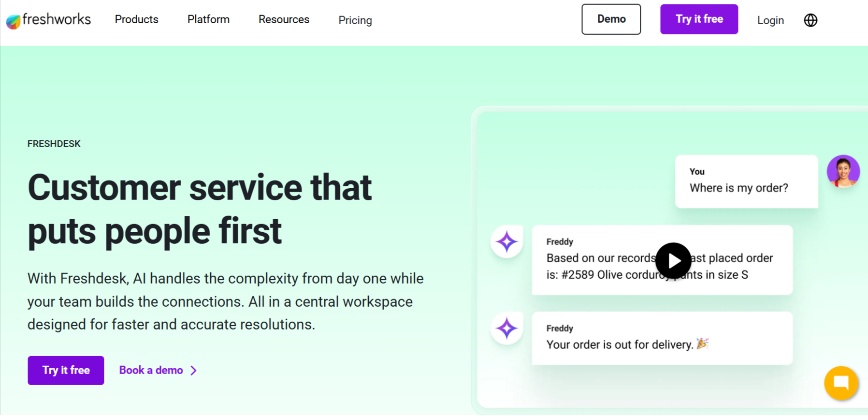This screenshot has height=420, width=868.
Task: Click Try it free below the hero text
Action: 66,371
